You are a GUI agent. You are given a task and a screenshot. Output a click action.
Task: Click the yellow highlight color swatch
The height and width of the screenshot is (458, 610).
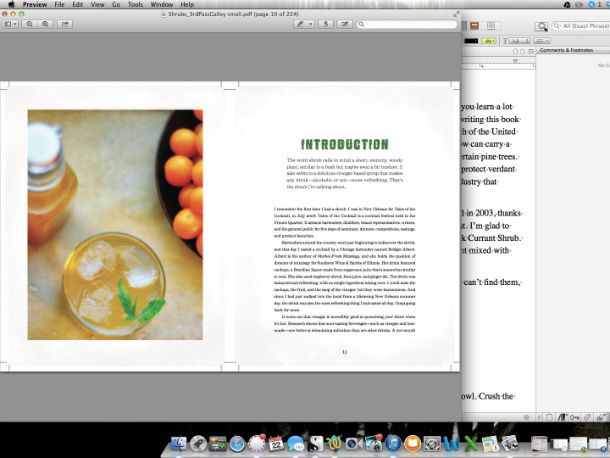(x=489, y=42)
